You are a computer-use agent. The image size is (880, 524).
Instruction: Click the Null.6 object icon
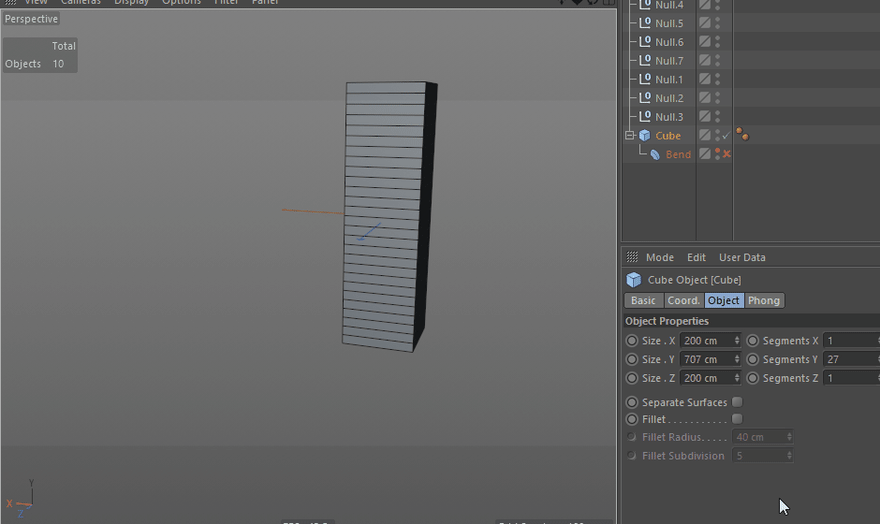[645, 42]
